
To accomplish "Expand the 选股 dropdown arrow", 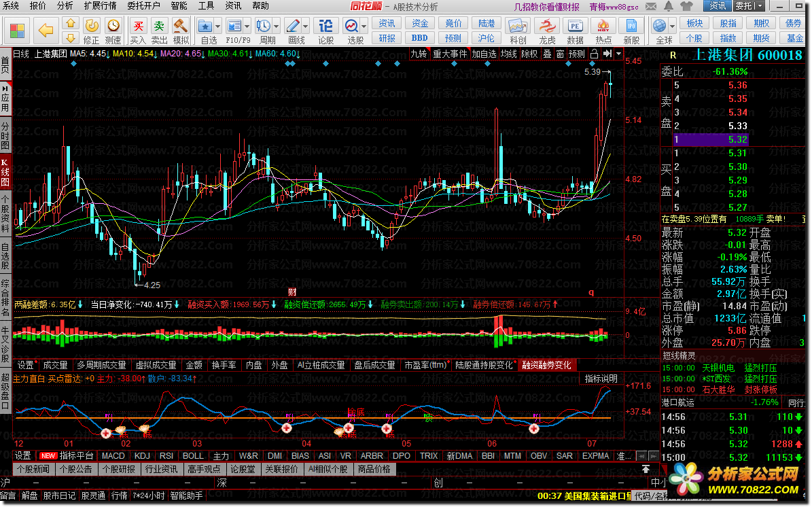I will [364, 27].
